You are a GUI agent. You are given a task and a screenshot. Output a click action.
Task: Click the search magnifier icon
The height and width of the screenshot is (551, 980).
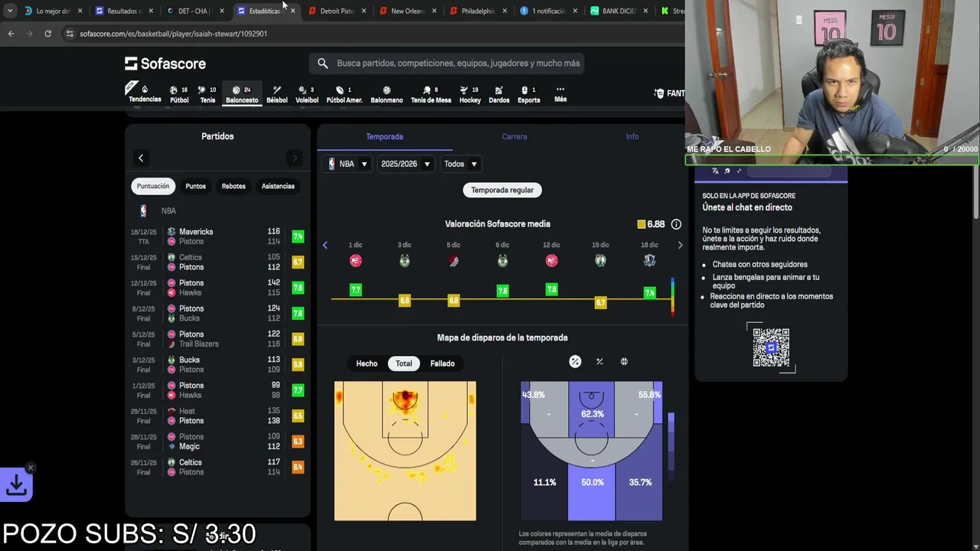click(x=322, y=64)
